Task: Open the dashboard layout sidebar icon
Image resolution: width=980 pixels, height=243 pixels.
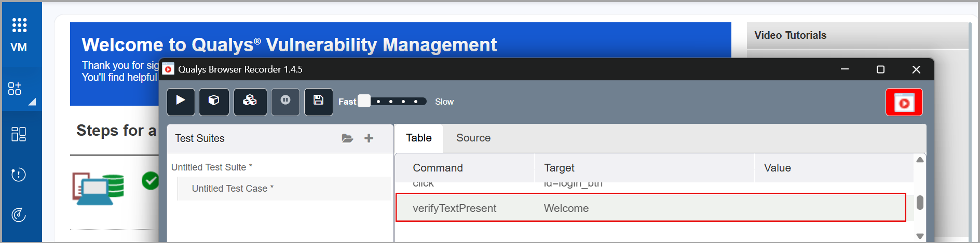Action: (19, 134)
